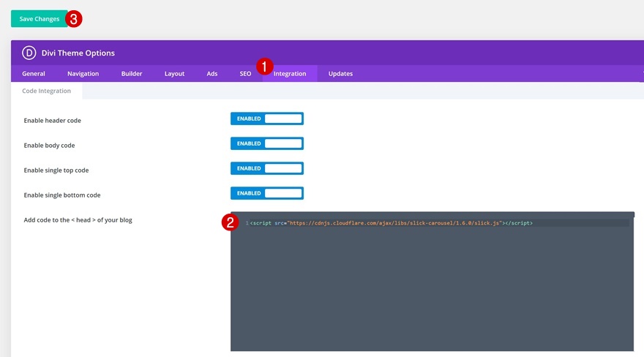644x357 pixels.
Task: Go to the Ads tab
Action: (x=212, y=73)
